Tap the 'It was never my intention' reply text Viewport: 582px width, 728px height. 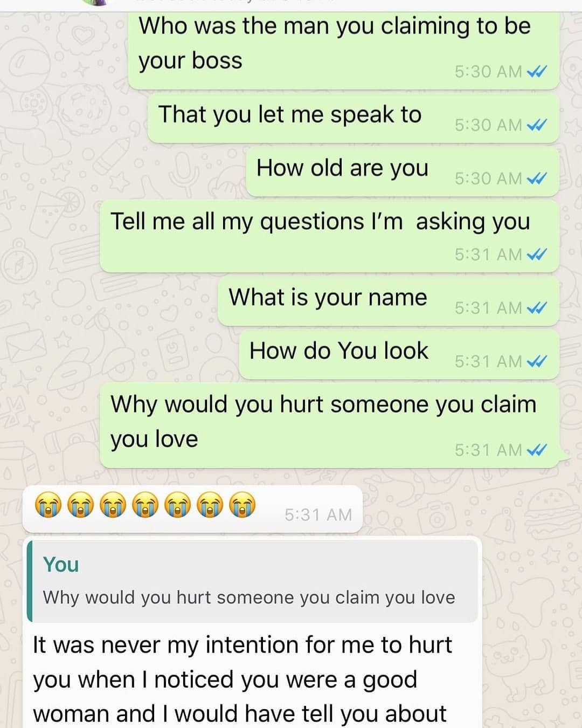point(242,679)
